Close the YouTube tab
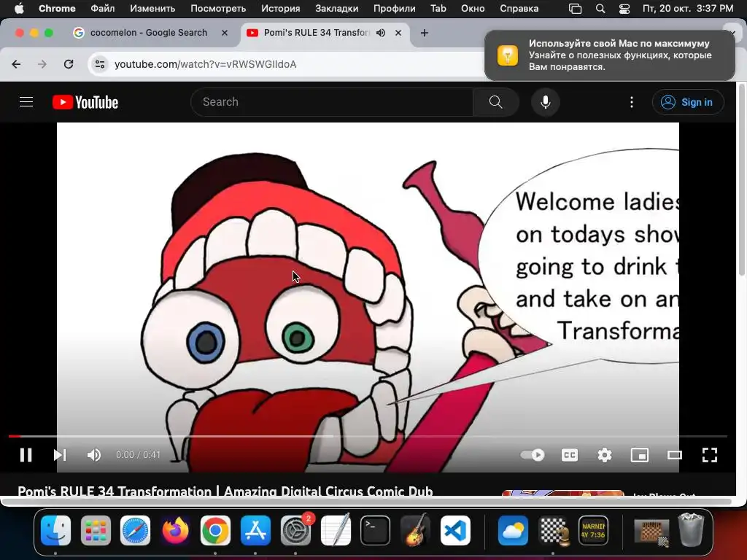Screen dimensions: 747x560 tap(398, 33)
